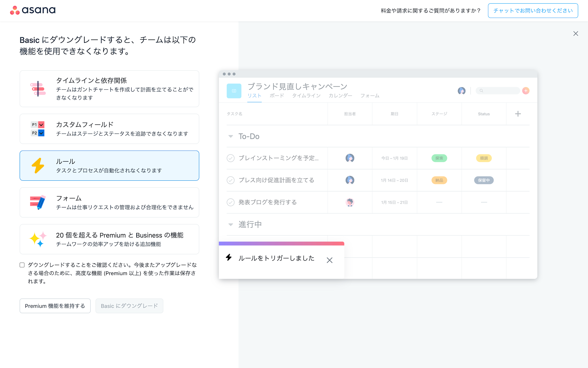Click the 期日 column header
Screen dimensions: 588x368
point(394,114)
